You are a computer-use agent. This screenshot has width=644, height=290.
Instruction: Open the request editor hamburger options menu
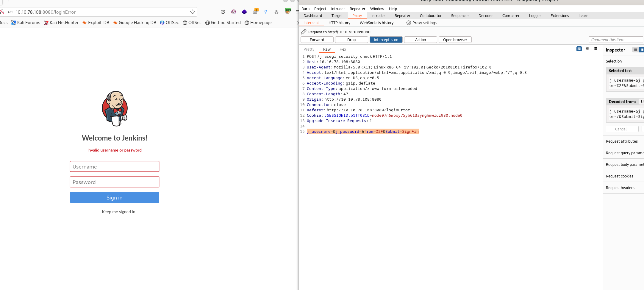[596, 49]
